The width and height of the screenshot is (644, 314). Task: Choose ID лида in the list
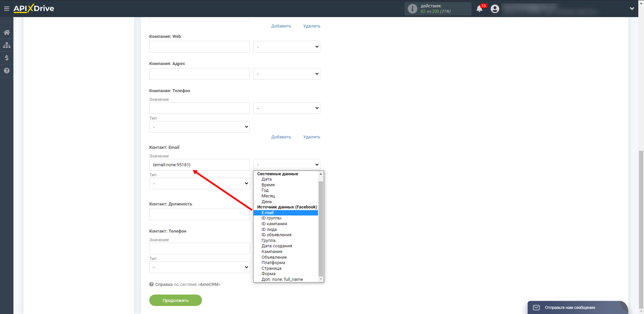point(285,230)
